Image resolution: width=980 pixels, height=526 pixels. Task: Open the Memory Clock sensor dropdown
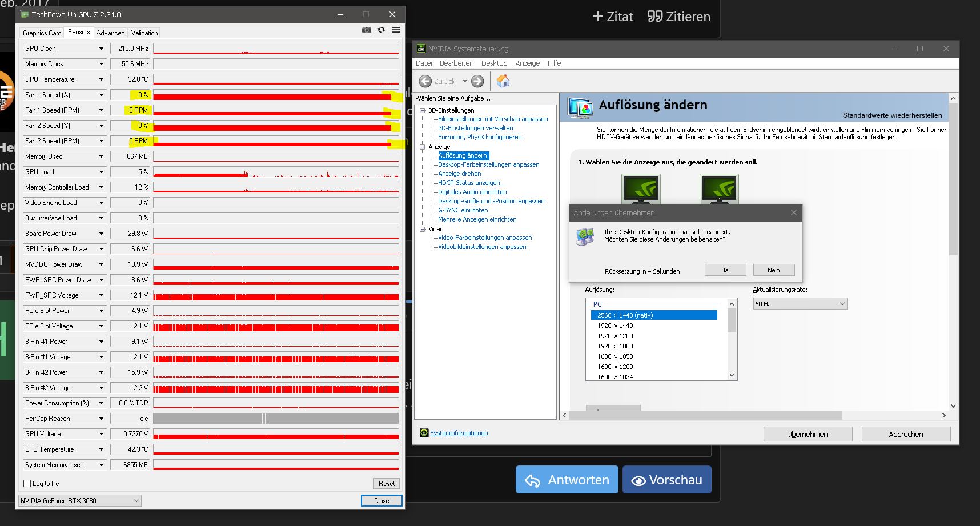point(102,64)
